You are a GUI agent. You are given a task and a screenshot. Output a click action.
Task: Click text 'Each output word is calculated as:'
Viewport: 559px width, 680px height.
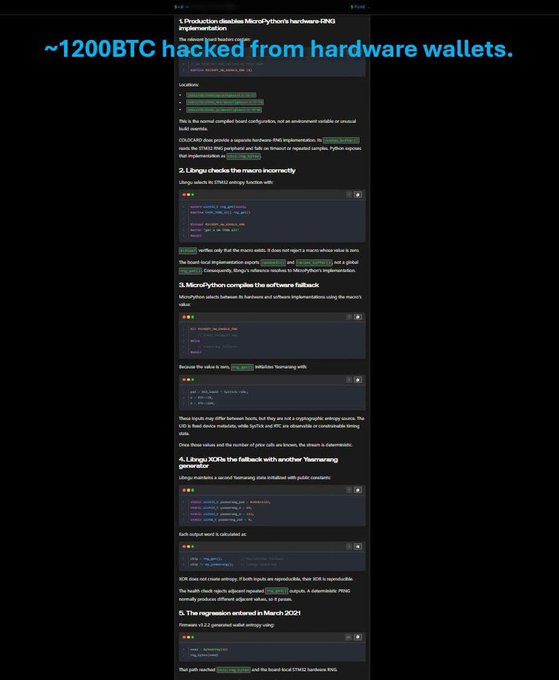pos(212,534)
